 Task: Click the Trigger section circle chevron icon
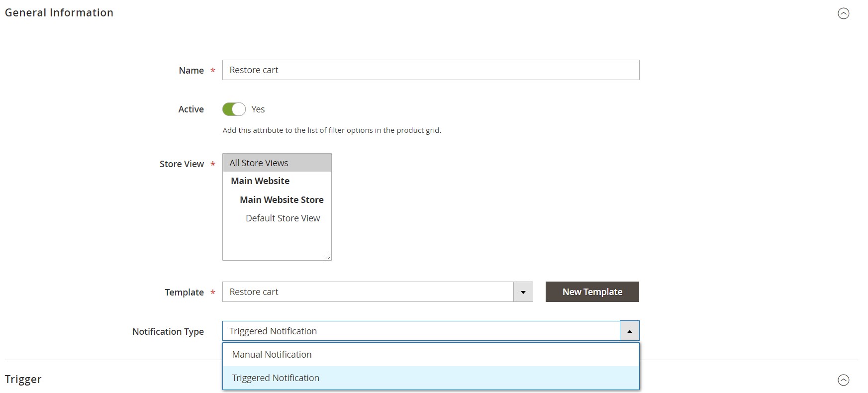pyautogui.click(x=843, y=380)
